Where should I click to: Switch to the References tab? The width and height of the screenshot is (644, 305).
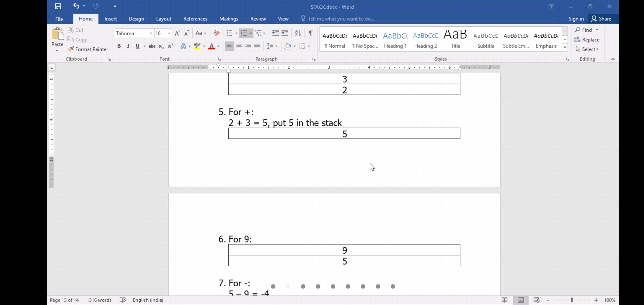tap(195, 19)
